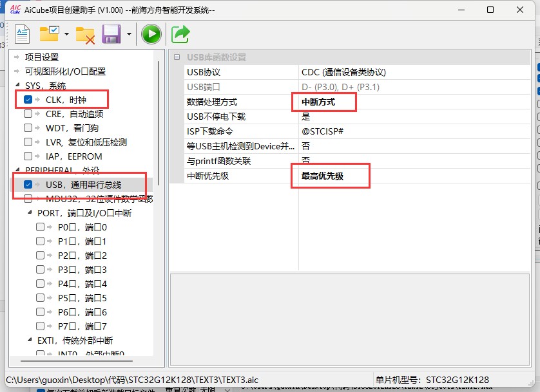Viewport: 540px width, 392px height.
Task: Select the ISP下载命令 property row
Action: click(x=358, y=131)
